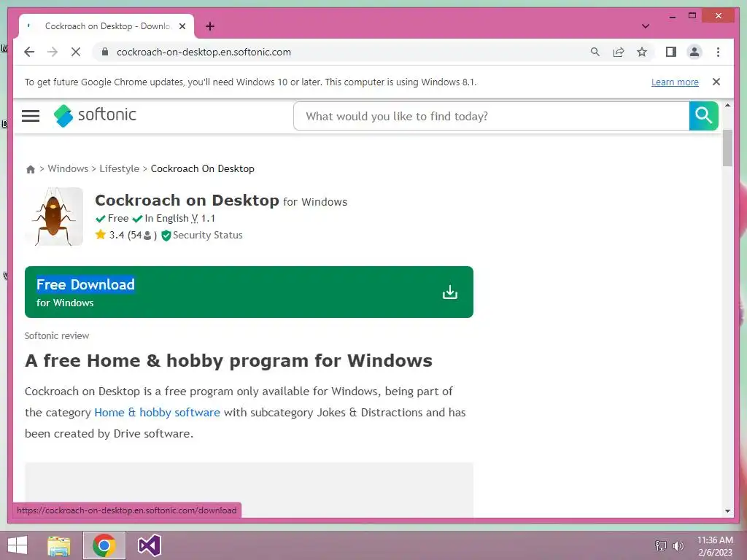This screenshot has height=560, width=747.
Task: Share this page using share icon
Action: point(619,52)
